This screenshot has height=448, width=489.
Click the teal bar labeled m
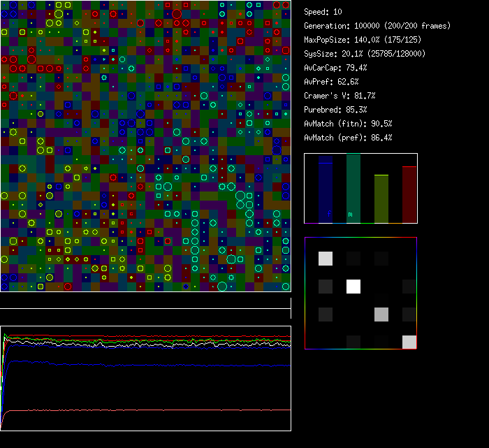pos(353,189)
